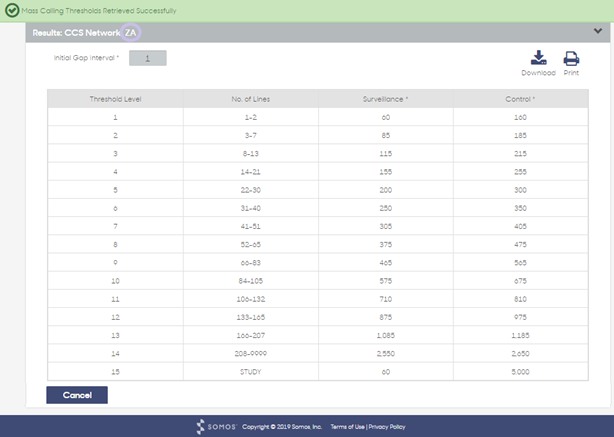The width and height of the screenshot is (614, 437).
Task: Click surveillance value 155
Action: 386,172
